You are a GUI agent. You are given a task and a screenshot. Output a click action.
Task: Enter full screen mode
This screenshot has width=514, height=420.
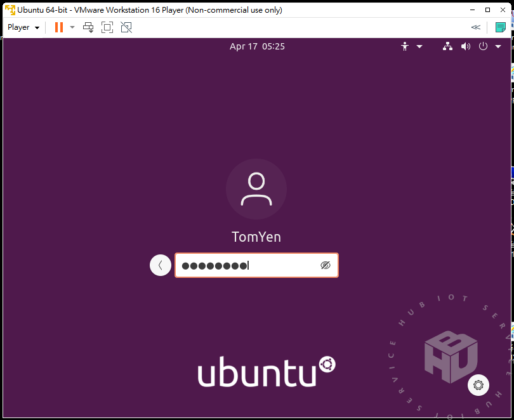(107, 27)
